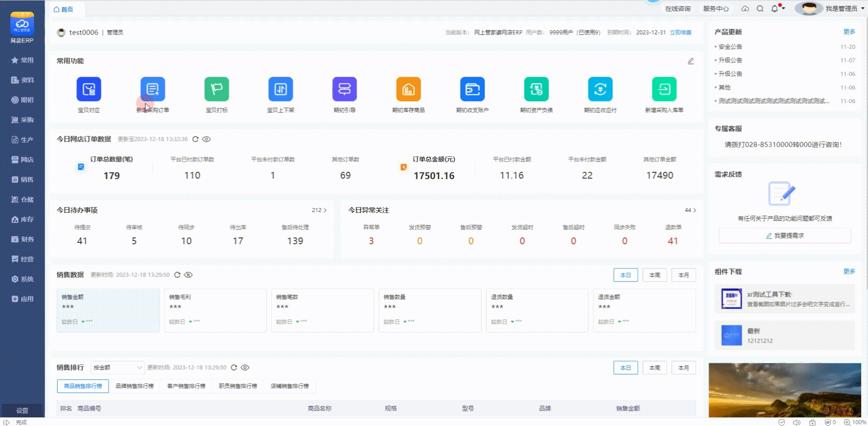
Task: Expand 今日待办事项 with the 212 arrow
Action: pos(319,210)
